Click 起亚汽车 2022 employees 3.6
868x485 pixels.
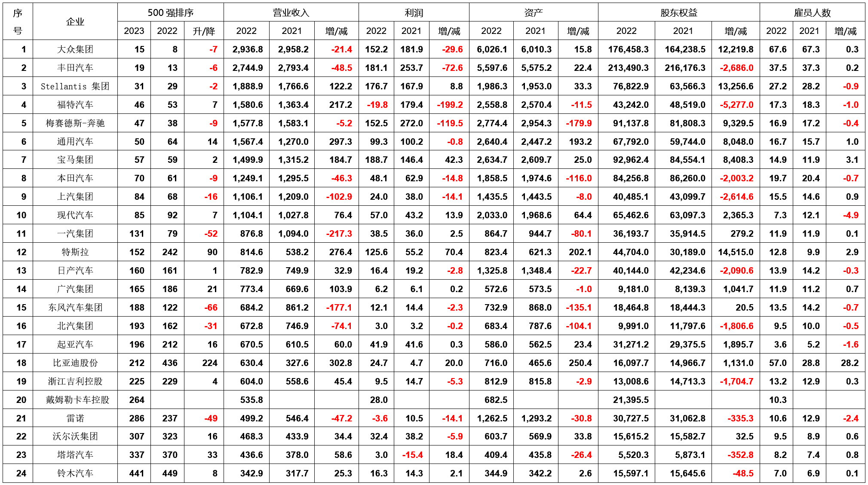(x=780, y=345)
